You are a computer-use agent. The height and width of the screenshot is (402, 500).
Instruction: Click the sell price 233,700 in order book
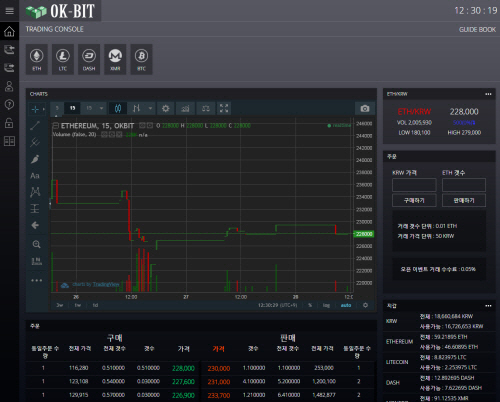[x=219, y=395]
